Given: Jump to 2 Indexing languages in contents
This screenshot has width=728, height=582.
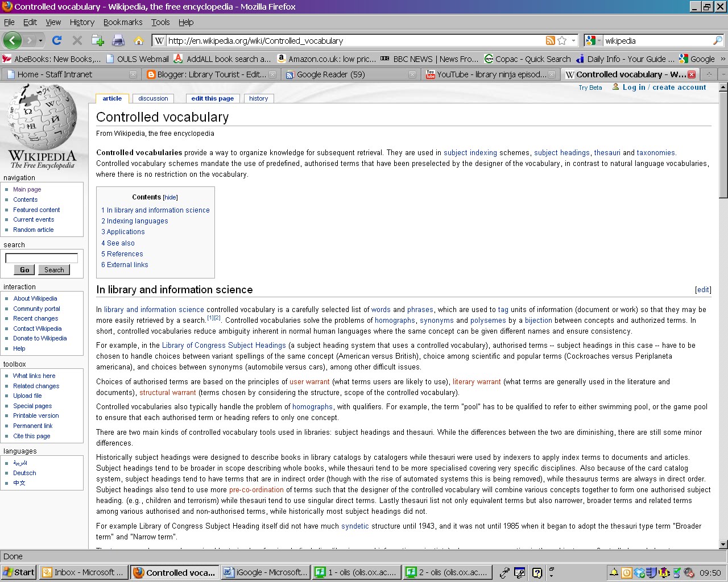Looking at the screenshot, I should pyautogui.click(x=135, y=221).
